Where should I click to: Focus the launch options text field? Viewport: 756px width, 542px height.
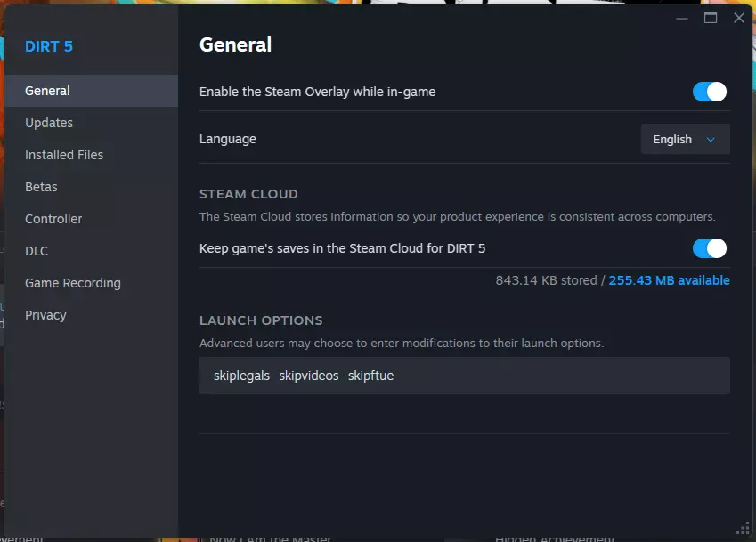click(464, 376)
